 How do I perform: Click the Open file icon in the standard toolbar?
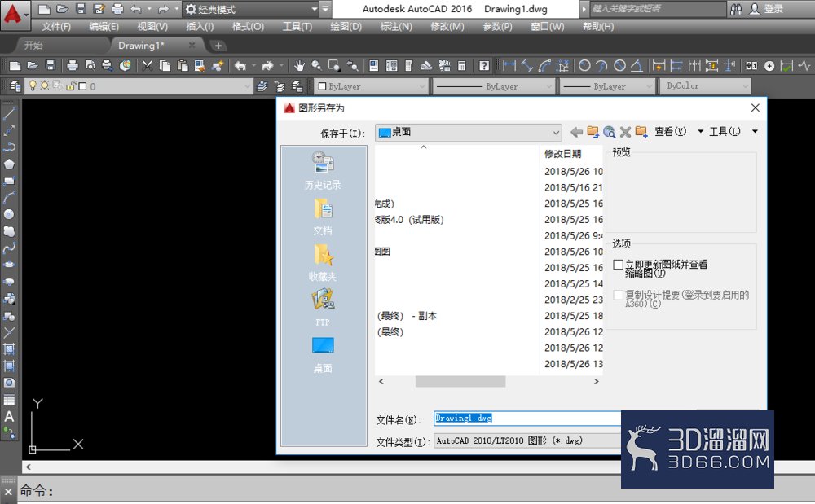click(33, 66)
